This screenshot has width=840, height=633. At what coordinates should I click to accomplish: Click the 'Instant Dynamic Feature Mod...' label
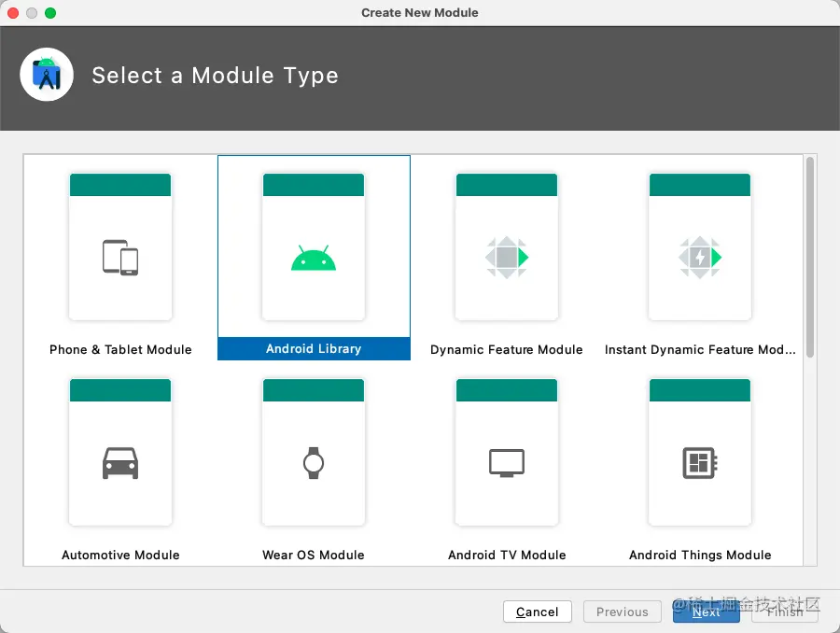coord(700,349)
